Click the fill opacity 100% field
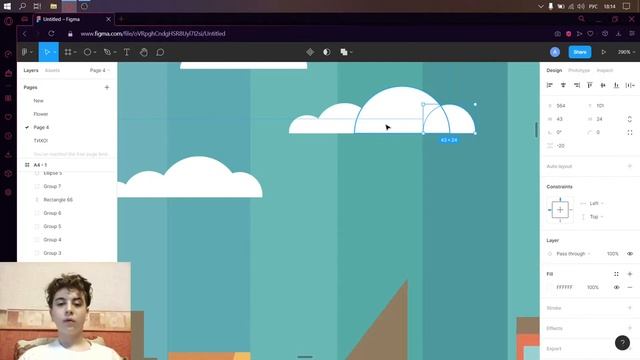This screenshot has height=360, width=640. click(593, 287)
